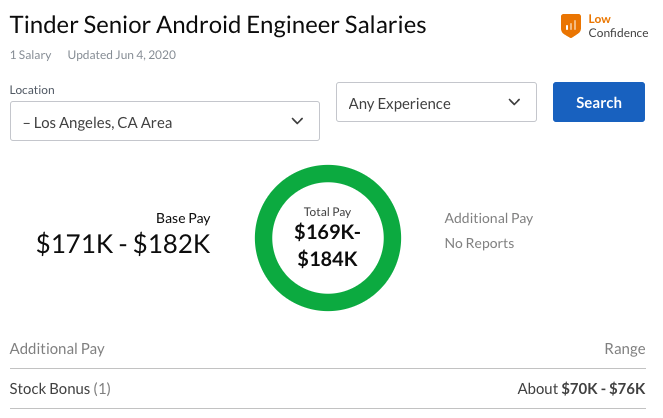Click the Updated Jun 4, 2020 text
This screenshot has width=663, height=418.
(x=121, y=55)
